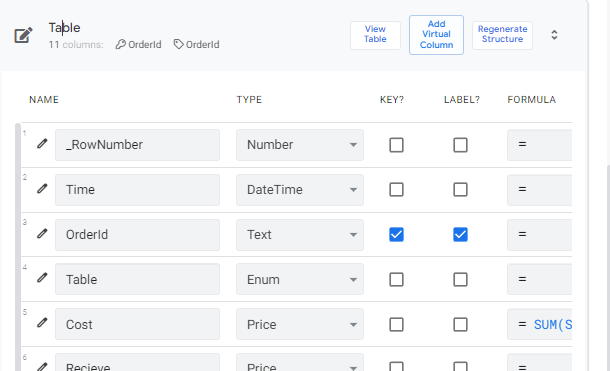The width and height of the screenshot is (610, 371).
Task: Check the LABEL box for Time
Action: [x=460, y=190]
